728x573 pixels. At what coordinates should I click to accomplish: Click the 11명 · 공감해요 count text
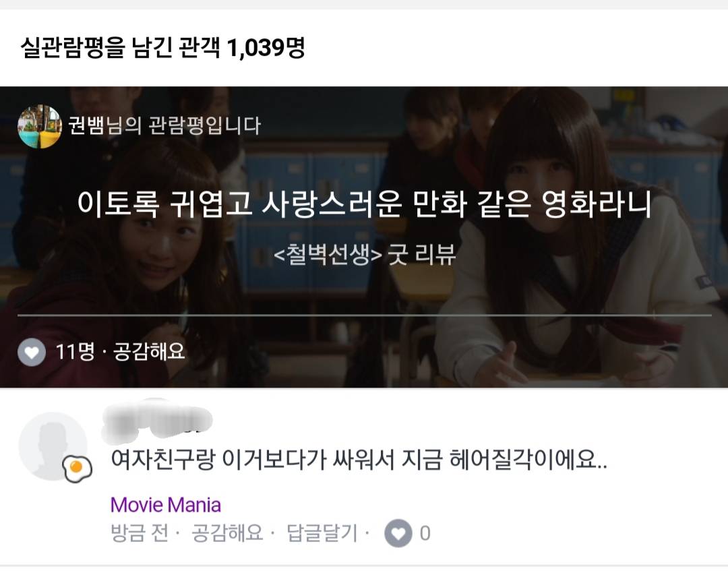[120, 351]
